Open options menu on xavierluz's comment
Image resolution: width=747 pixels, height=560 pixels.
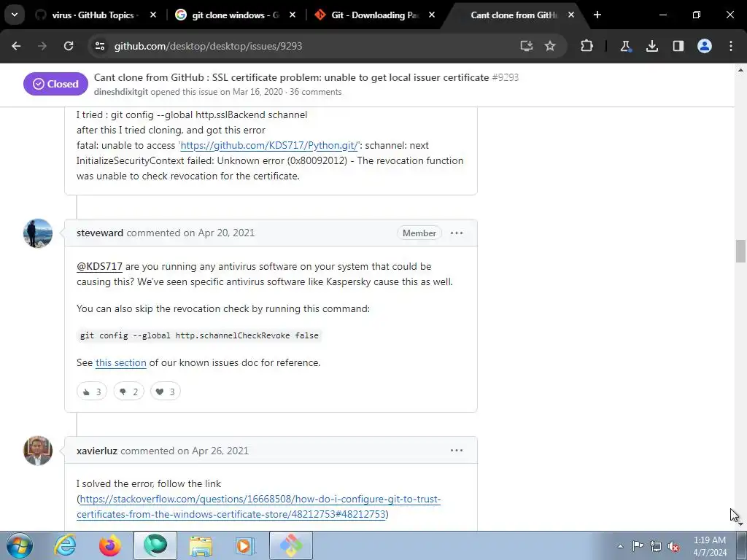(457, 451)
